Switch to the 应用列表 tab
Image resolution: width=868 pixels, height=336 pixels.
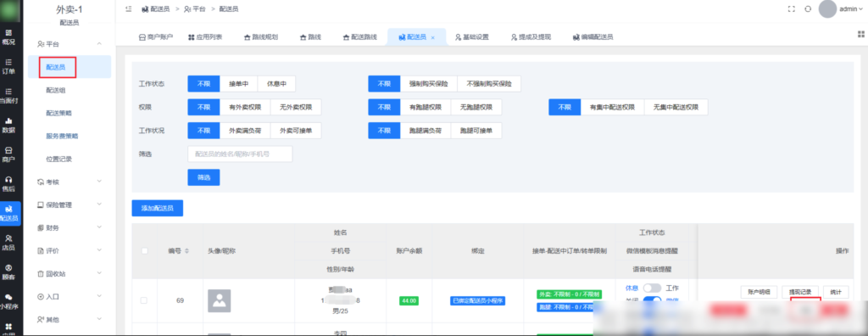[205, 37]
